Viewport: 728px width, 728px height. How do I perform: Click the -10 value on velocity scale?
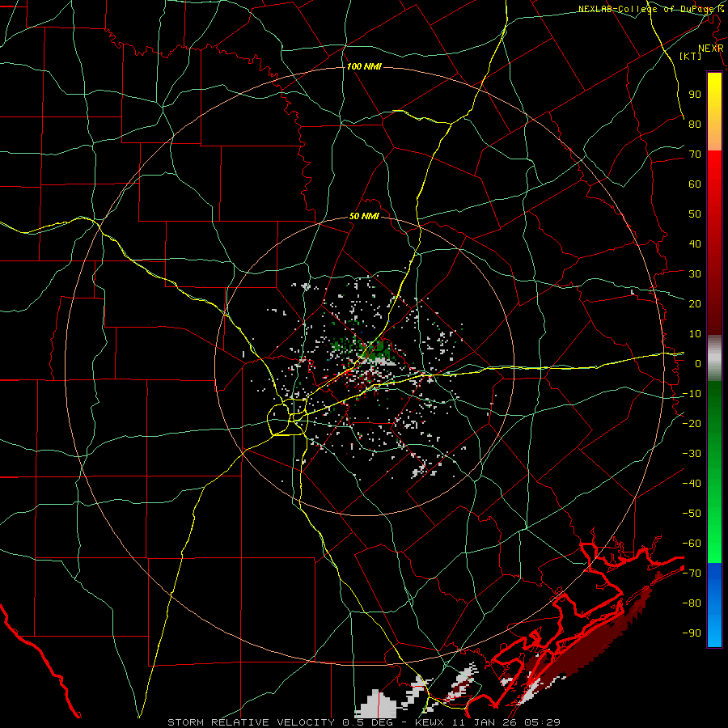(692, 394)
